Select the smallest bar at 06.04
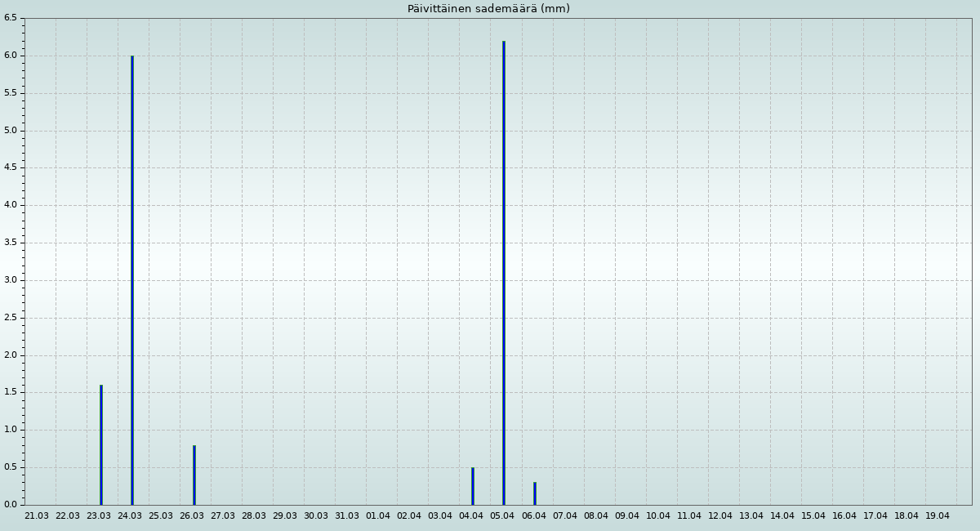Screen dimensions: 980x531 click(x=535, y=493)
